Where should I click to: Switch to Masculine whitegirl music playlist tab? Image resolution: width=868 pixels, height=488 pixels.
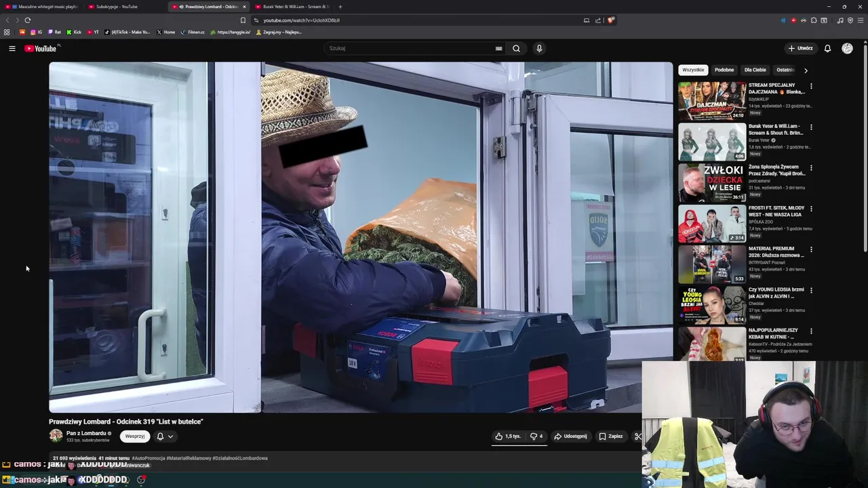[42, 7]
